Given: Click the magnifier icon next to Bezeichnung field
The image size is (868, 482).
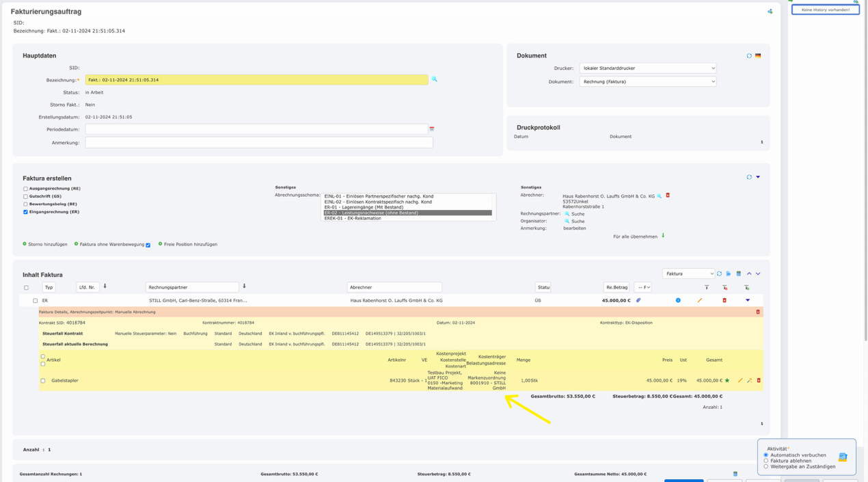Looking at the screenshot, I should pyautogui.click(x=434, y=79).
